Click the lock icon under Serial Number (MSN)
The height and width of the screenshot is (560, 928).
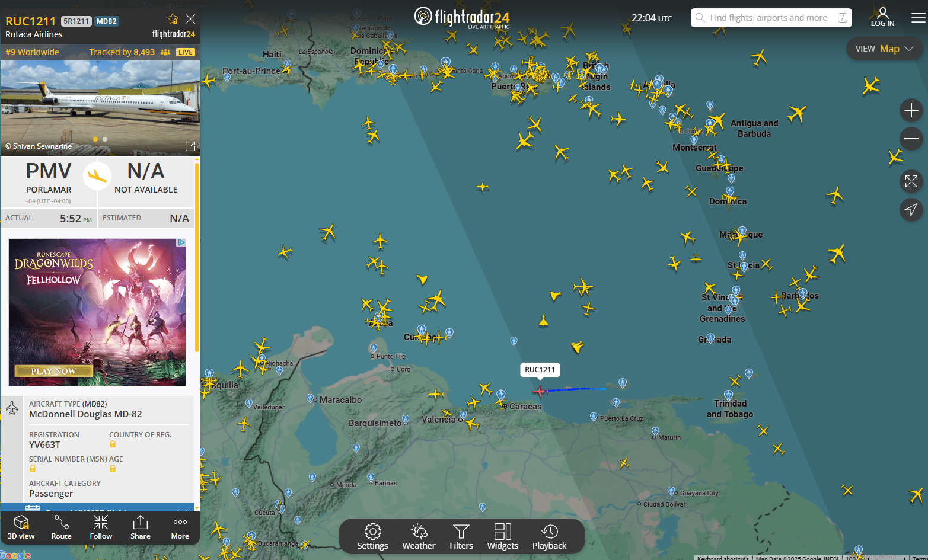(x=33, y=469)
